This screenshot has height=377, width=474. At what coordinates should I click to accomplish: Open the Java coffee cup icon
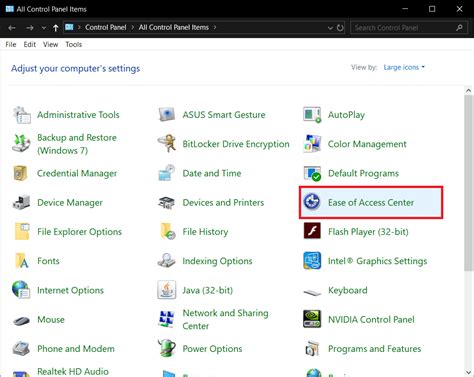pos(167,290)
